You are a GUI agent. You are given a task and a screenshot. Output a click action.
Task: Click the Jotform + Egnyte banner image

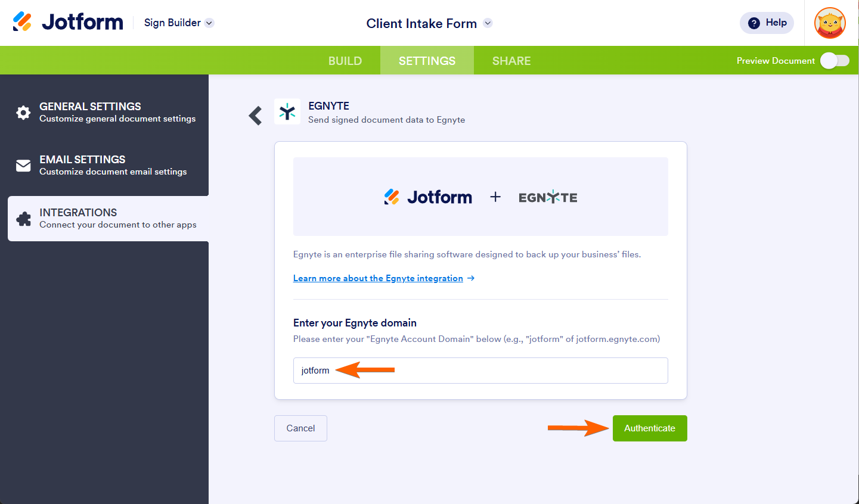coord(480,197)
